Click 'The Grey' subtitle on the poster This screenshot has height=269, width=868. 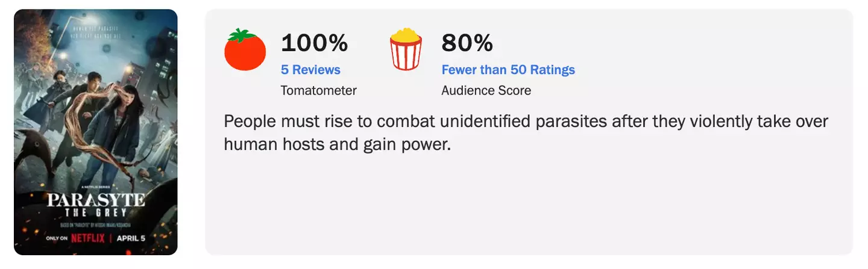point(96,214)
